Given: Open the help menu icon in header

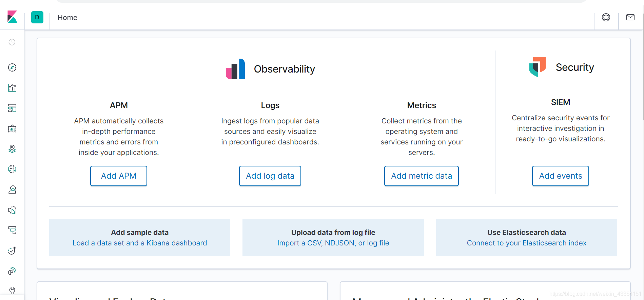Looking at the screenshot, I should click(606, 17).
